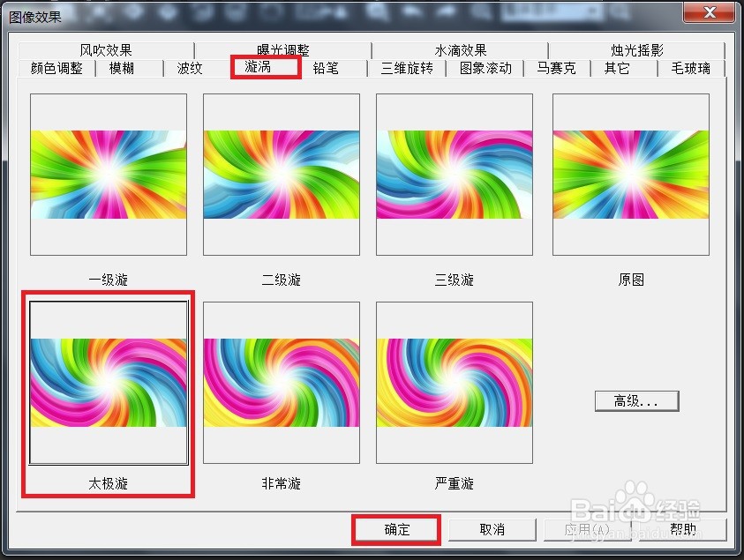Click the 三级漩 text label
Viewport: 744px width, 560px height.
click(455, 280)
